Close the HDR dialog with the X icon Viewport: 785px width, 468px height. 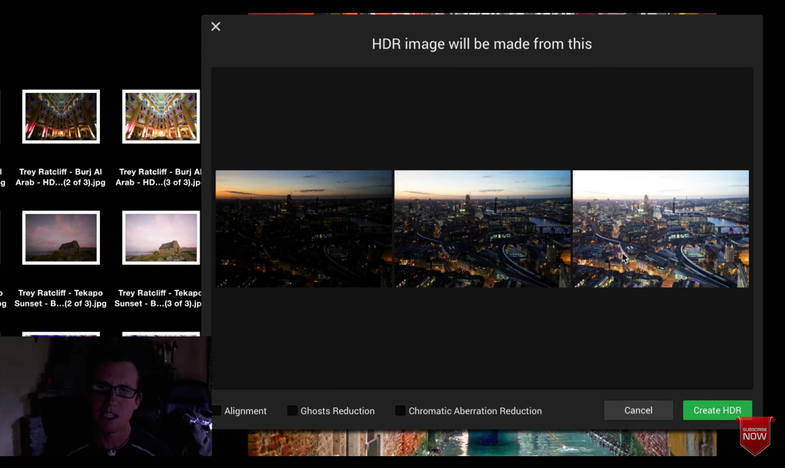(x=216, y=27)
